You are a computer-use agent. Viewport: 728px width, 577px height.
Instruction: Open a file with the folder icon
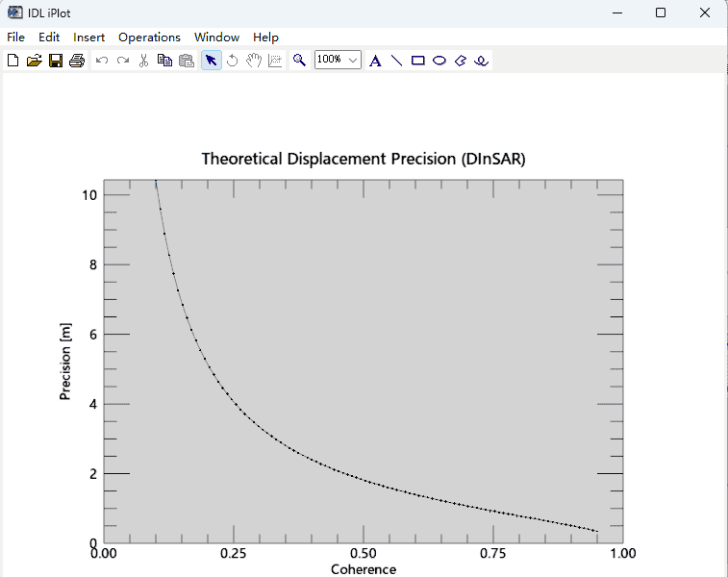[34, 61]
